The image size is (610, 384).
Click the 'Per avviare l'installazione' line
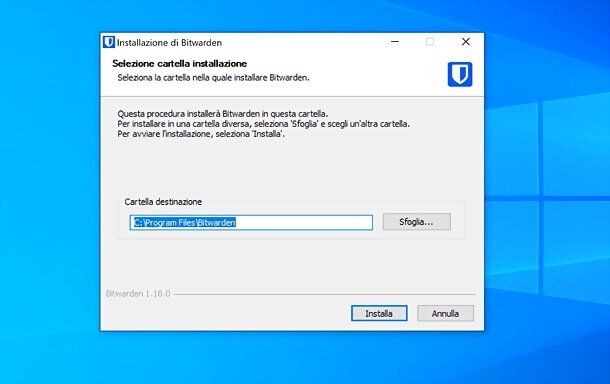(x=201, y=134)
